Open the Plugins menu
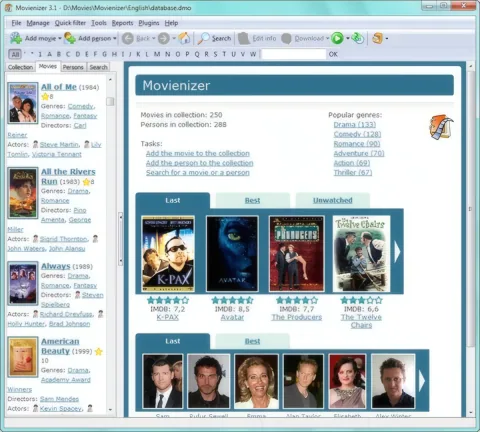This screenshot has width=480, height=432. tap(149, 23)
